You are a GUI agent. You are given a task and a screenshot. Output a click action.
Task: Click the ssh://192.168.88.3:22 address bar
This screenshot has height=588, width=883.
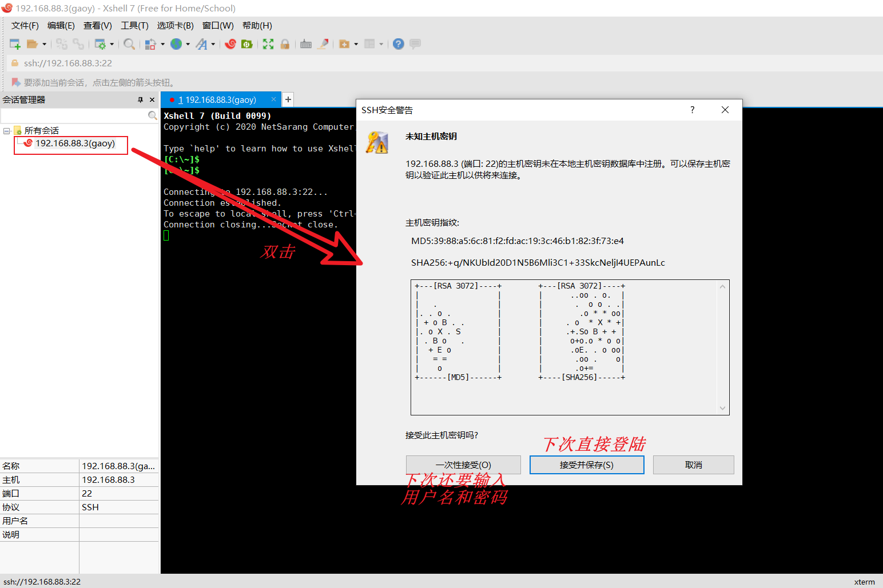(446, 63)
